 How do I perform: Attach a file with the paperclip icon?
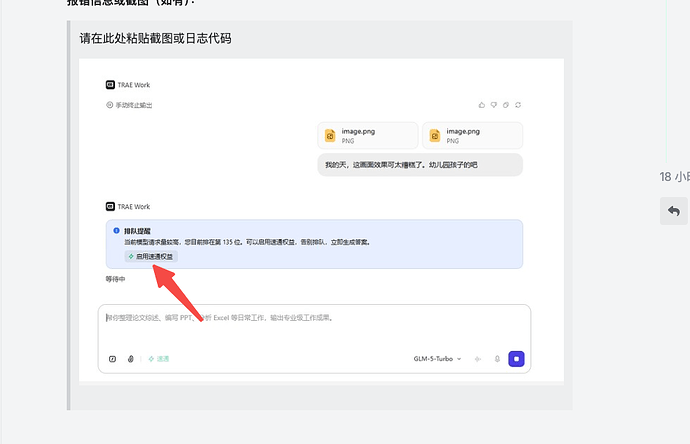[x=131, y=359]
